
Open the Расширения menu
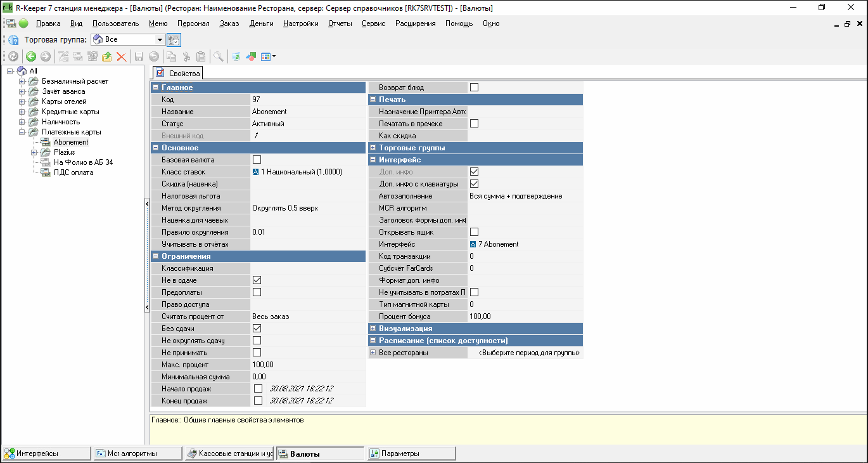(x=416, y=23)
